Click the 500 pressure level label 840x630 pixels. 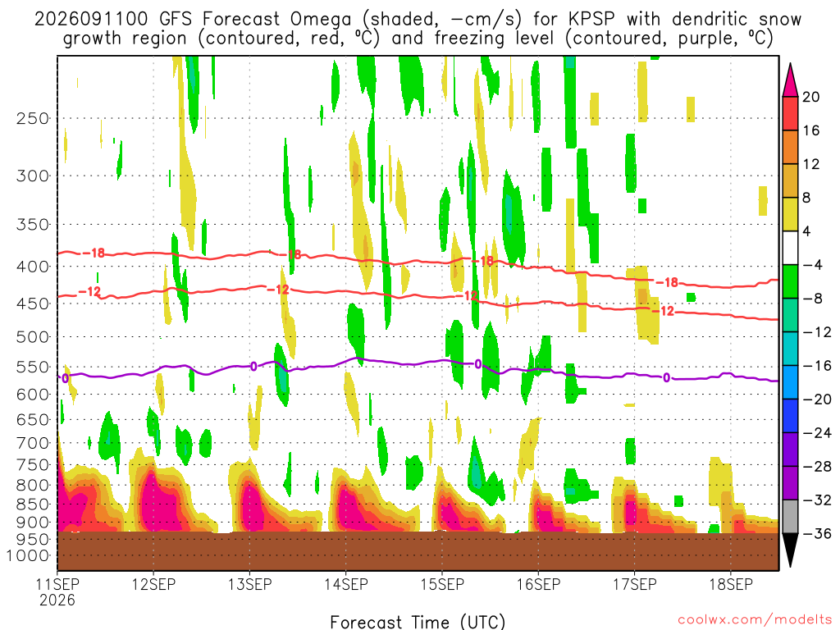pyautogui.click(x=33, y=337)
